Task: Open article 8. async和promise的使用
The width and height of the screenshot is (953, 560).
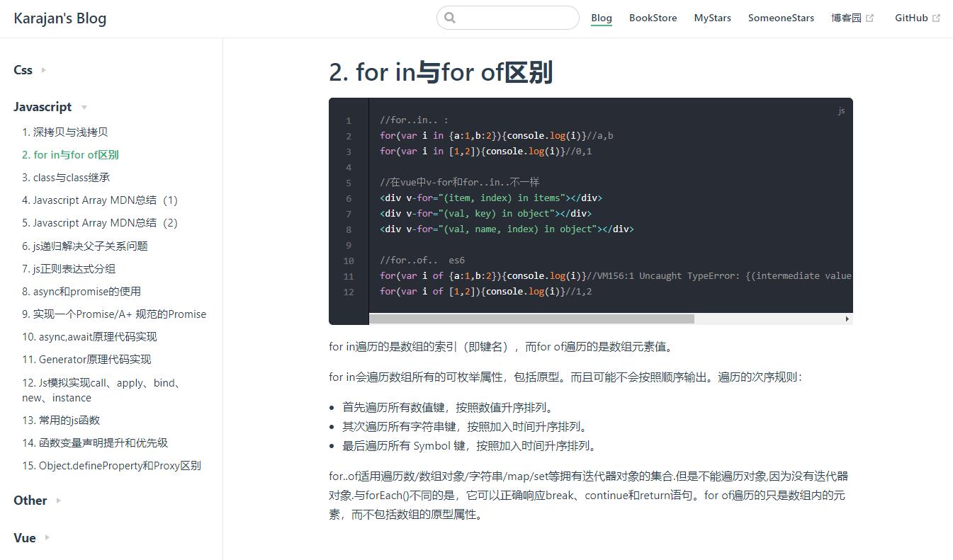Action: [81, 291]
